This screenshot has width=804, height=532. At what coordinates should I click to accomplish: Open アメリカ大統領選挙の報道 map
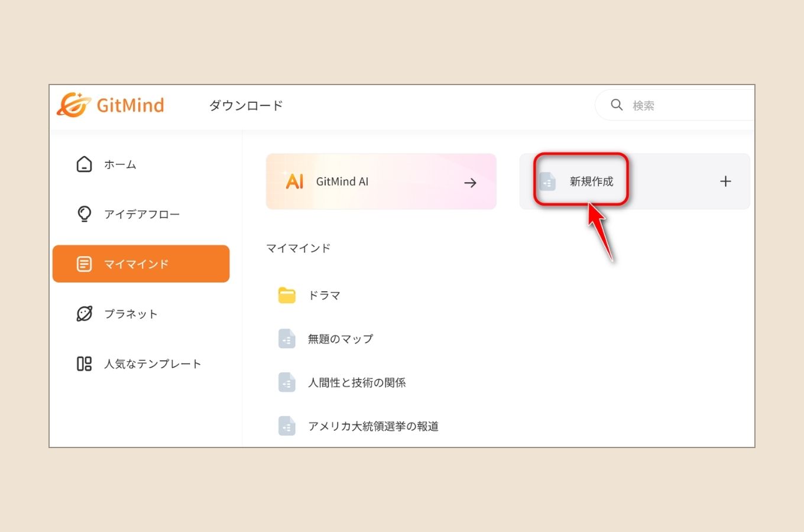click(x=373, y=426)
